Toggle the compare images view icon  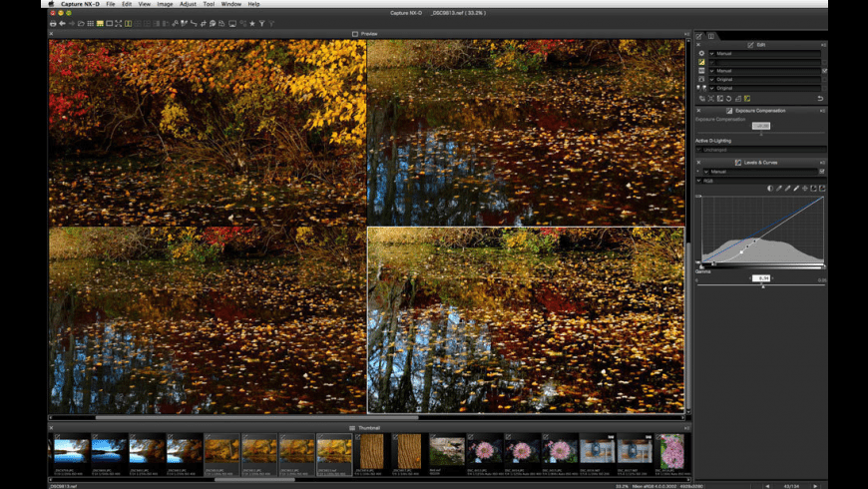pyautogui.click(x=129, y=23)
